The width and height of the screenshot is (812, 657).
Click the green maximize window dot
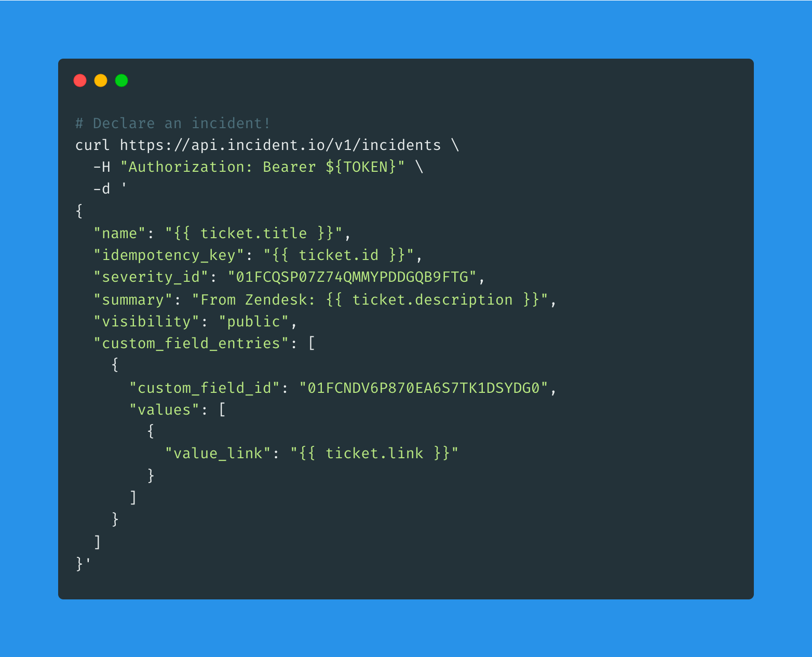point(121,80)
